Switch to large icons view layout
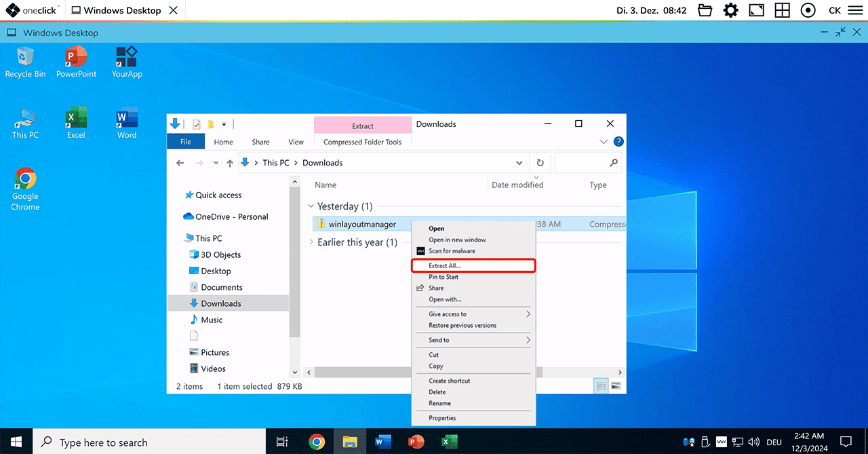The width and height of the screenshot is (868, 454). pyautogui.click(x=616, y=386)
